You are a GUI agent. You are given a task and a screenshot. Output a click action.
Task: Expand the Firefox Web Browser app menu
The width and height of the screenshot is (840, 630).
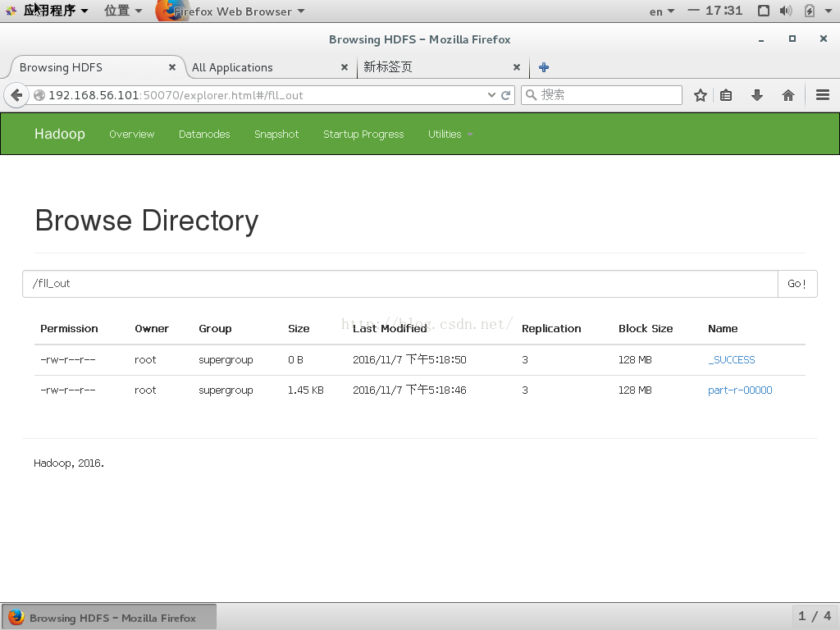[x=240, y=11]
